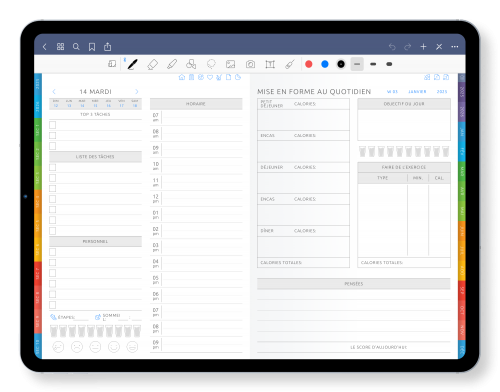
Task: Jump to day 12 in week strip
Action: click(x=56, y=106)
